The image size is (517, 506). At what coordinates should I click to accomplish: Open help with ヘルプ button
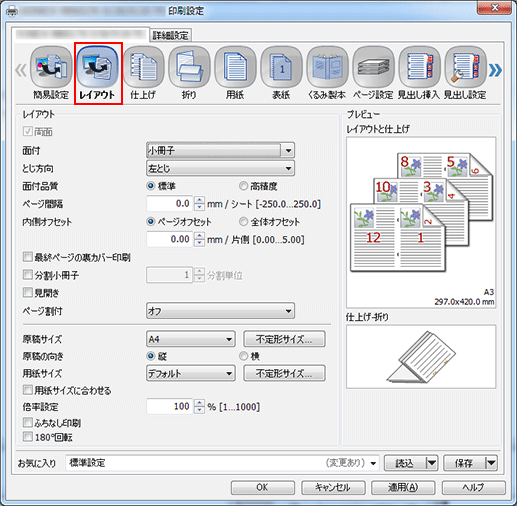tap(474, 487)
